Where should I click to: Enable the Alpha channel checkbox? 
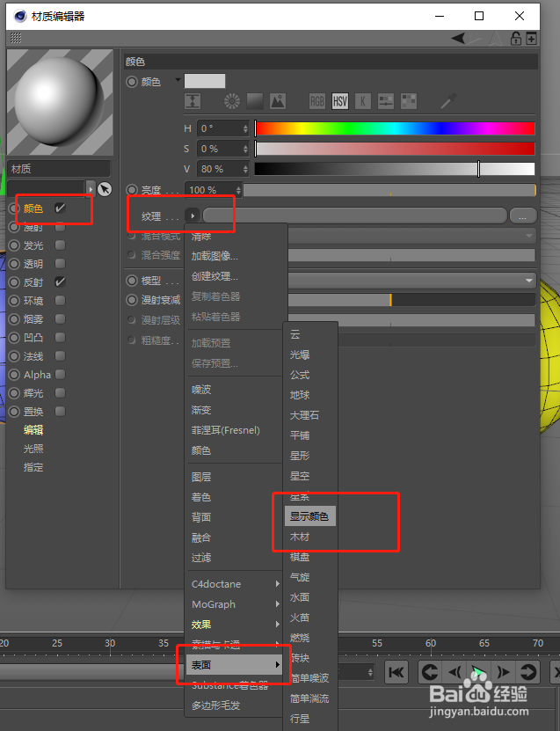[x=60, y=374]
